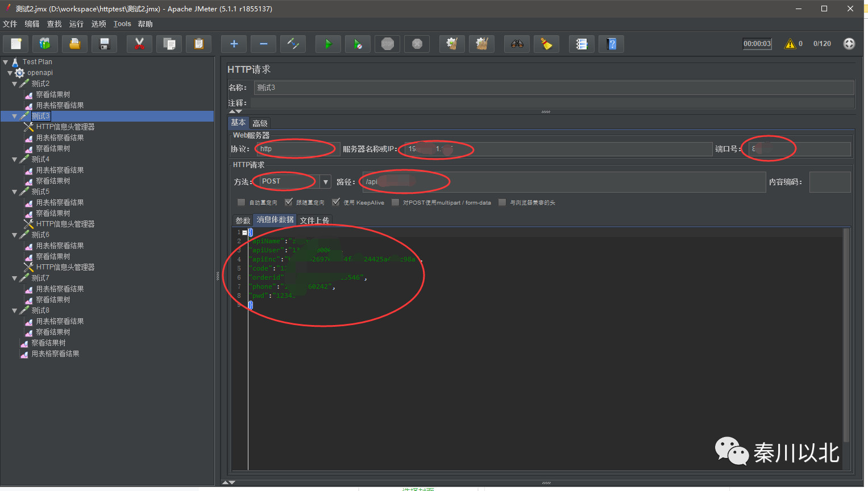
Task: Switch to the 高级 tab
Action: 260,123
